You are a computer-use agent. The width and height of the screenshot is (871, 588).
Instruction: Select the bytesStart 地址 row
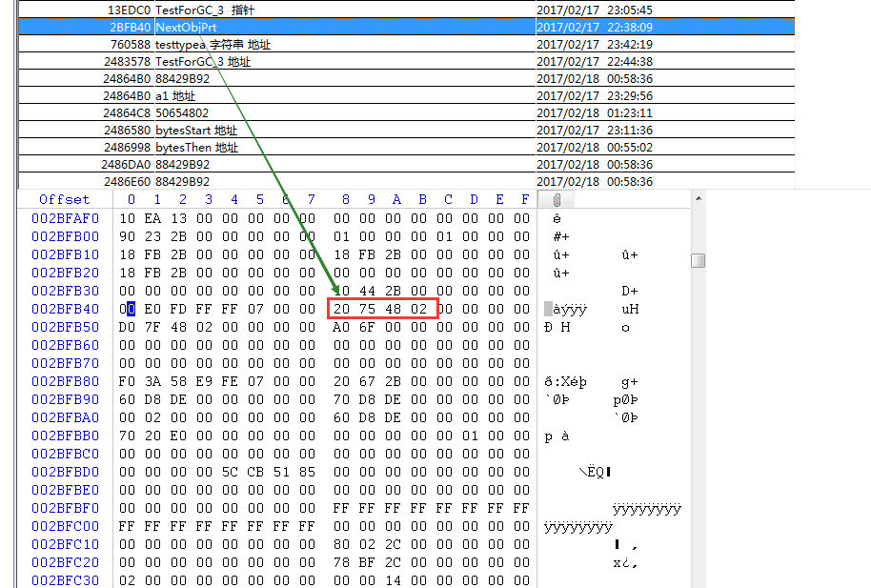point(407,130)
